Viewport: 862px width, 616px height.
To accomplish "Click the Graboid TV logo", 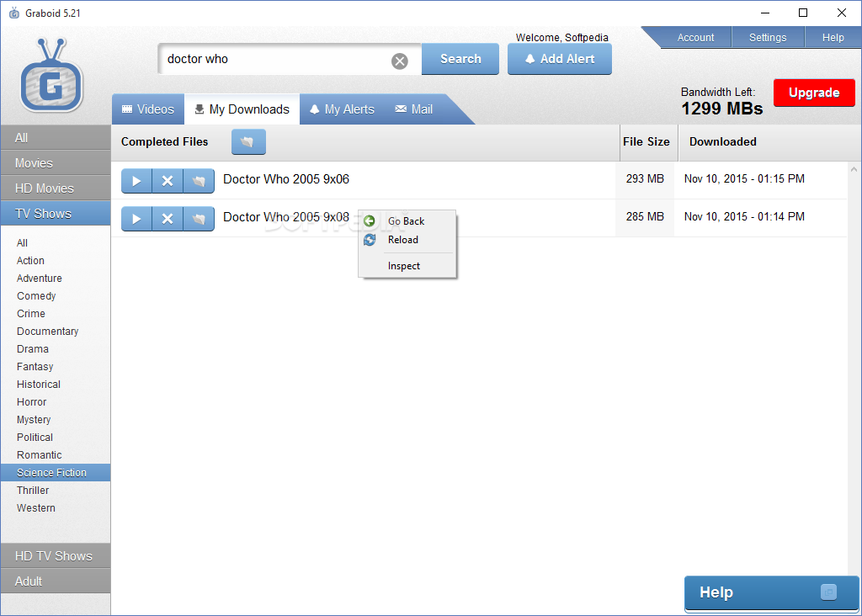I will point(51,76).
